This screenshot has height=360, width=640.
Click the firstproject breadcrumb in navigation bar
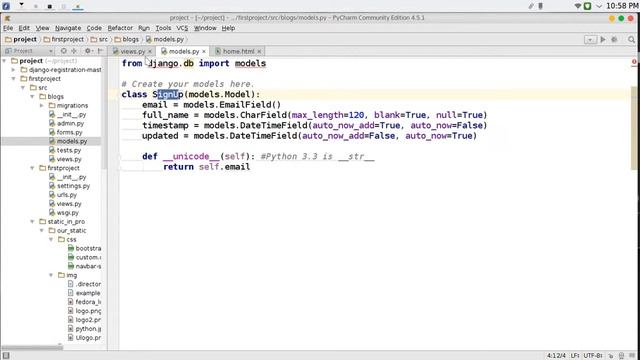tap(64, 40)
